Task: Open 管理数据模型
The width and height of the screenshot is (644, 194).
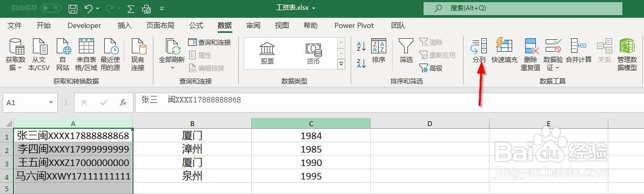Action: pyautogui.click(x=627, y=54)
